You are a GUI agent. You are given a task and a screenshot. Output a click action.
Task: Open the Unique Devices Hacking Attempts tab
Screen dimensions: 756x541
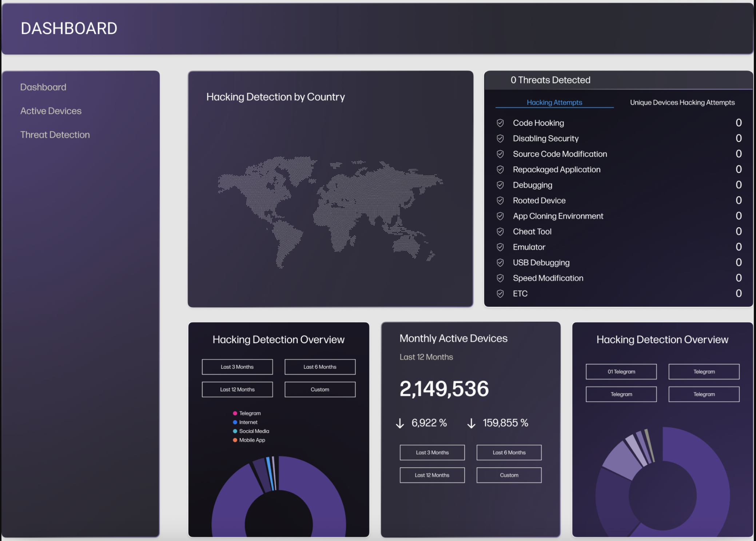[682, 103]
